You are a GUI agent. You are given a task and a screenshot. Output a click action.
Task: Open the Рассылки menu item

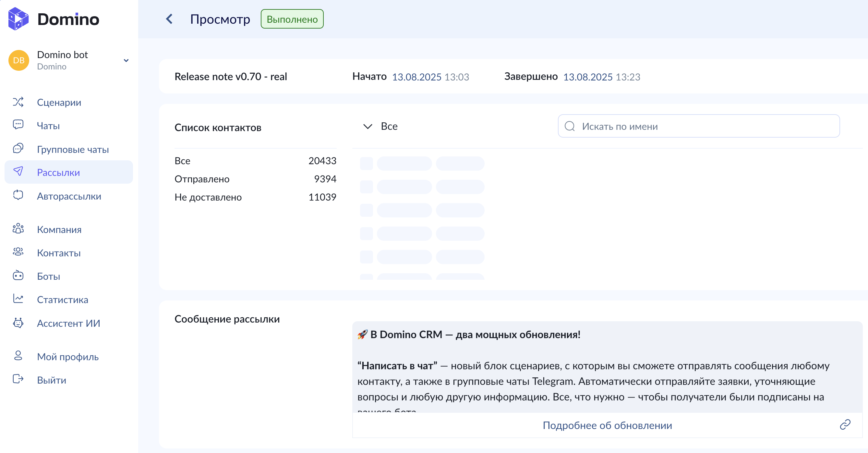[x=58, y=172]
